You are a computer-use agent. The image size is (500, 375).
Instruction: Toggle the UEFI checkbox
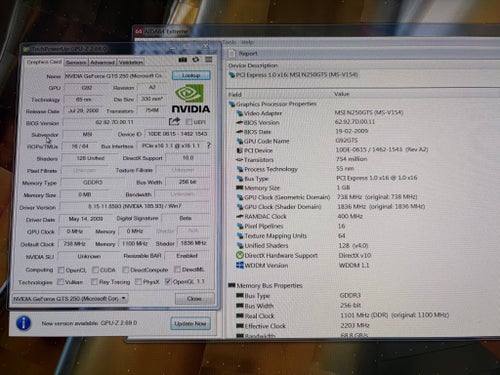coord(189,122)
